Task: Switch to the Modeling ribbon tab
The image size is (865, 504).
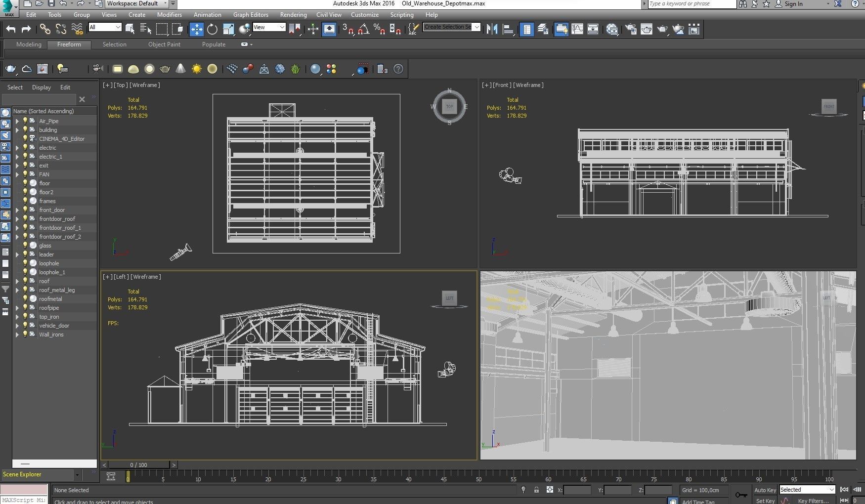Action: (x=29, y=44)
